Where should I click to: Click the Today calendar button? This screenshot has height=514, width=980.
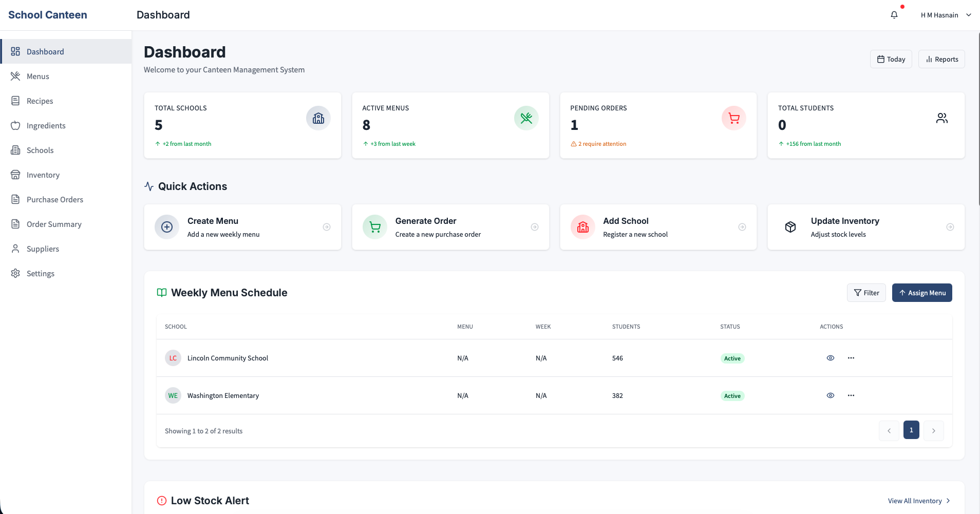click(891, 59)
